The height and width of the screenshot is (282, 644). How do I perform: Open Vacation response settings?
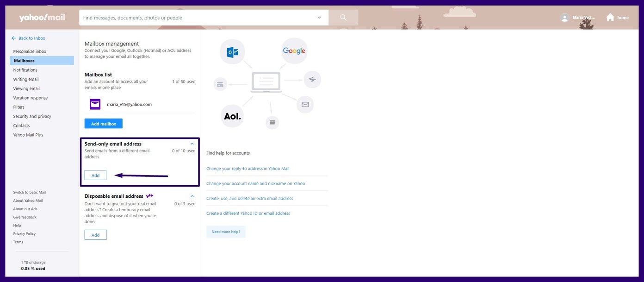tap(30, 98)
